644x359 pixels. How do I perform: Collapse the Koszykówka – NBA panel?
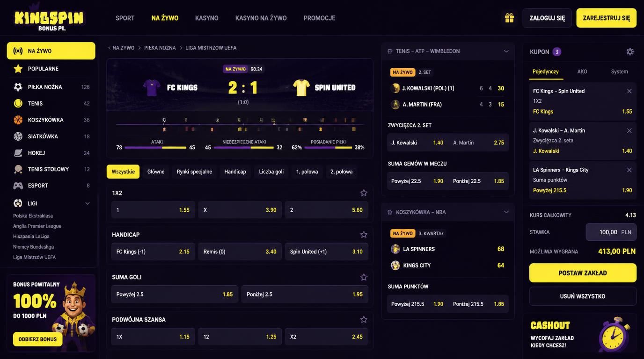tap(506, 212)
